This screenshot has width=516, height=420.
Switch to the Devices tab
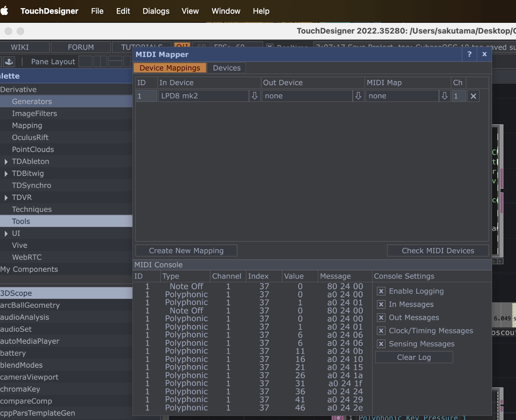[227, 68]
